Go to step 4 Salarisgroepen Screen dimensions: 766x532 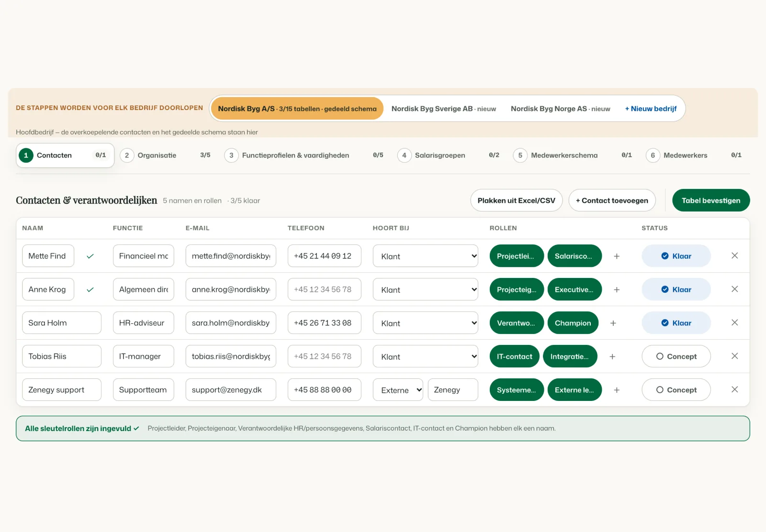(x=450, y=155)
